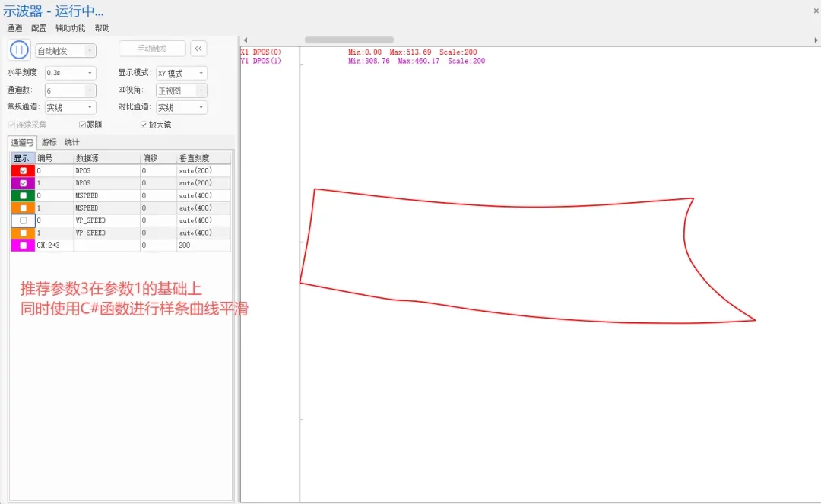Open the 通道数 dropdown
Viewport: 821px width, 504px height.
[70, 90]
